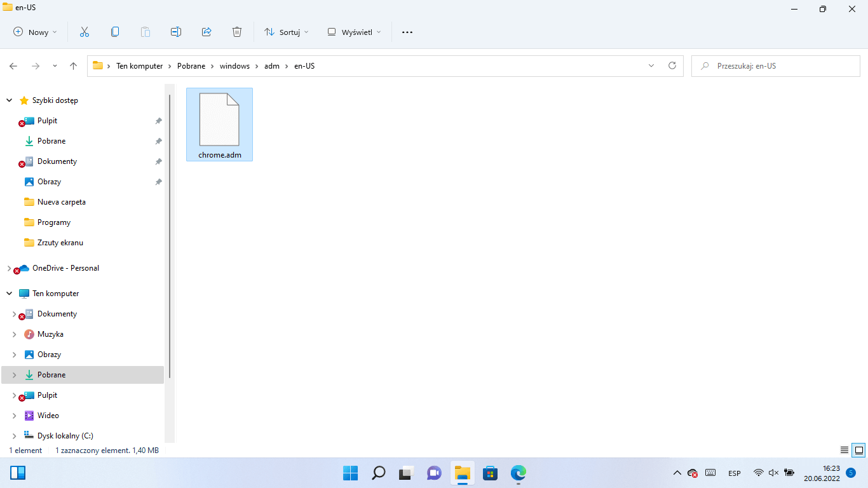Viewport: 868px width, 488px height.
Task: Click the OneDrive sync error tray icon
Action: coord(693,473)
